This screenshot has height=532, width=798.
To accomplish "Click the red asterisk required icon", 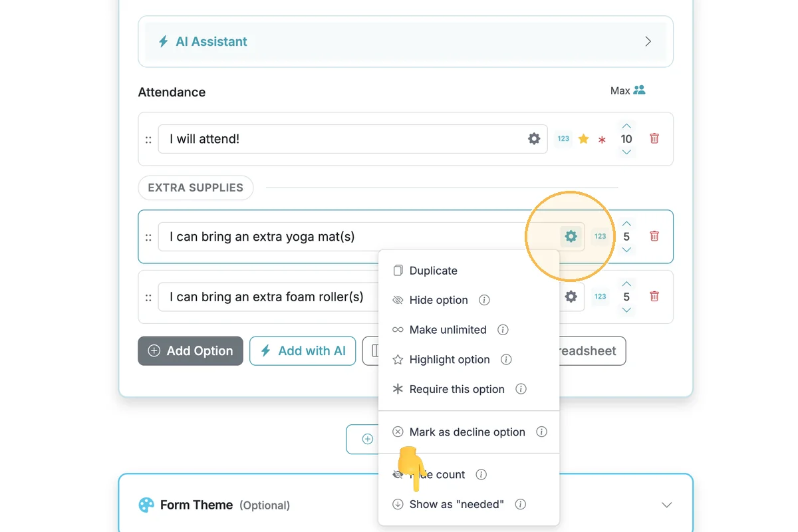I will [x=602, y=140].
